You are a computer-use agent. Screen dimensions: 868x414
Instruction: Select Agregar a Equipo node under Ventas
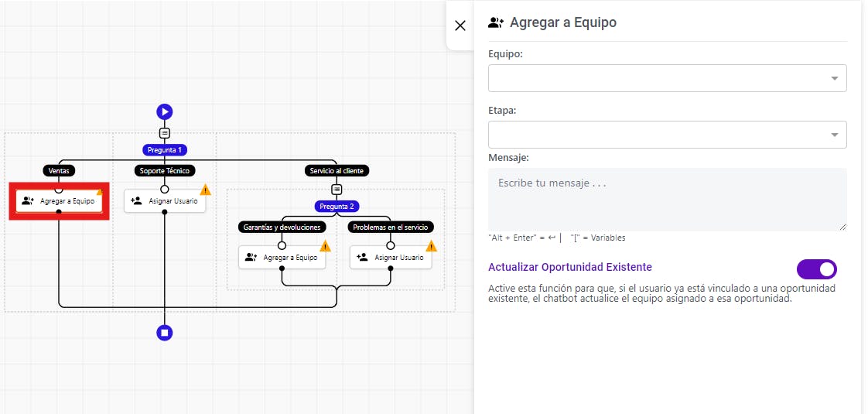[59, 201]
